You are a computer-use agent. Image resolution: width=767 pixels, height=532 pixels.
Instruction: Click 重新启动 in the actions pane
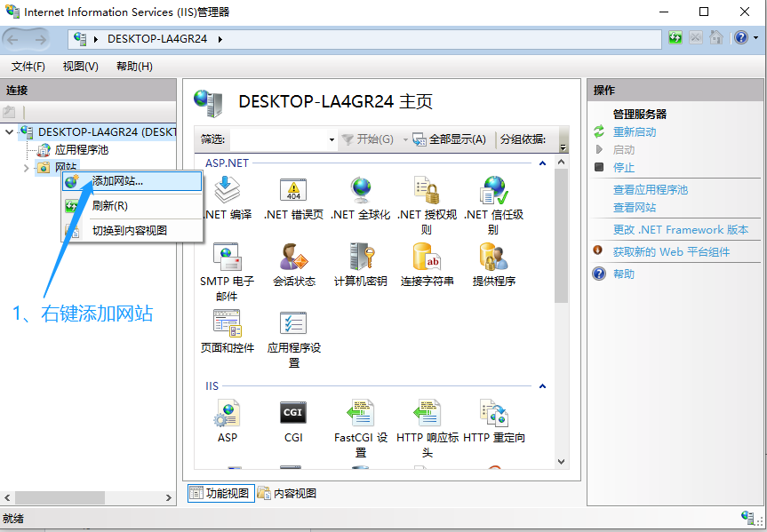[635, 132]
